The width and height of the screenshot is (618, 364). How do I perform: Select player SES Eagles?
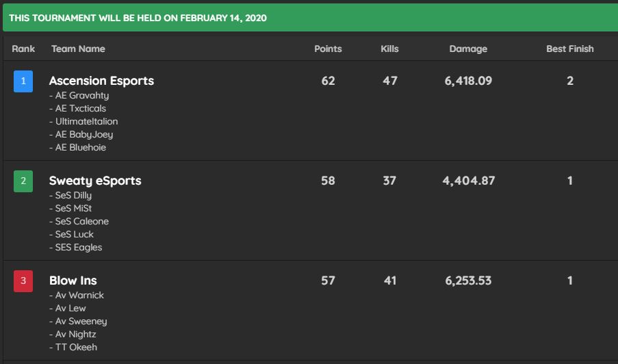[78, 248]
